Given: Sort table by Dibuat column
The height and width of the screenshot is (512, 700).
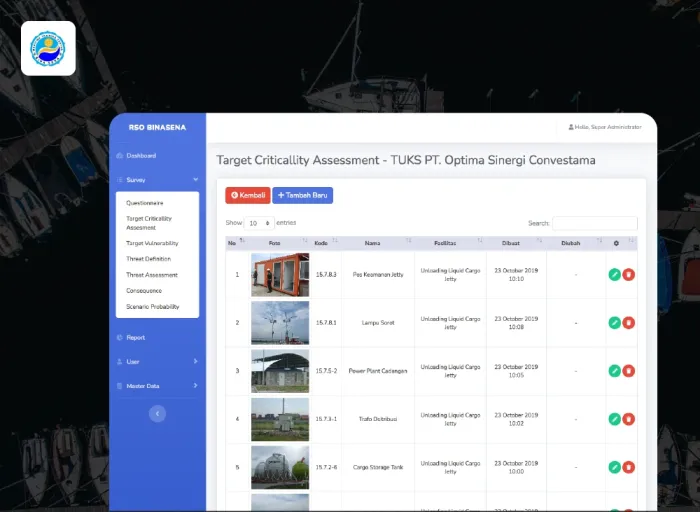Looking at the screenshot, I should coord(516,243).
